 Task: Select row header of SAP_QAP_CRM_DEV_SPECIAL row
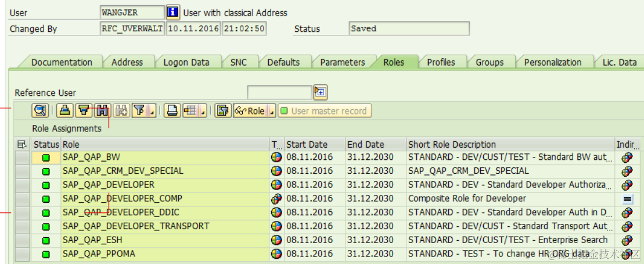[x=23, y=171]
